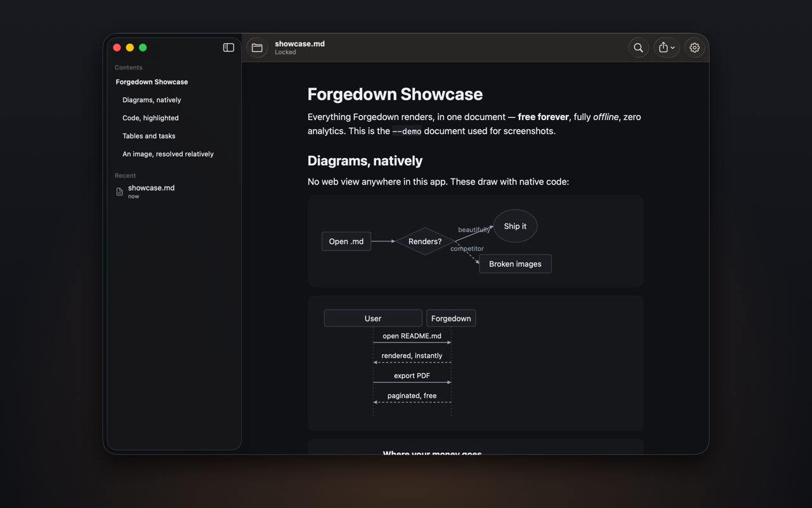
Task: Click the Contents sidebar header
Action: coord(128,67)
